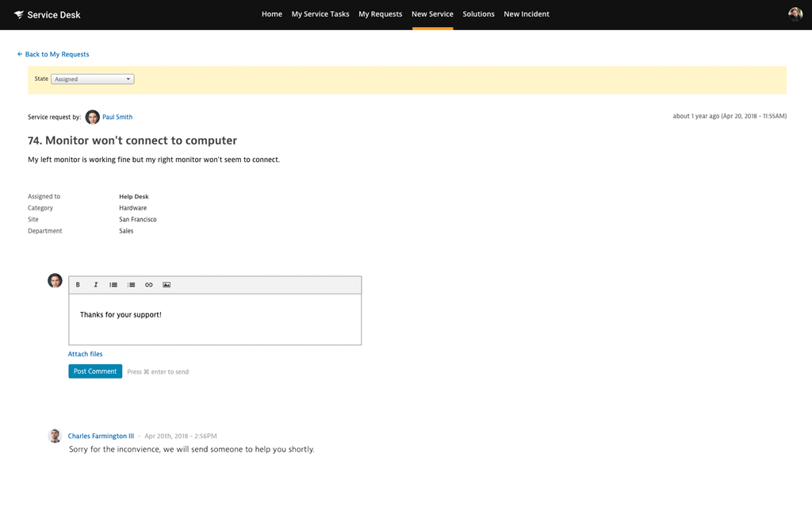Screen dimensions: 812x508
Task: Go back to My Requests
Action: (x=53, y=54)
